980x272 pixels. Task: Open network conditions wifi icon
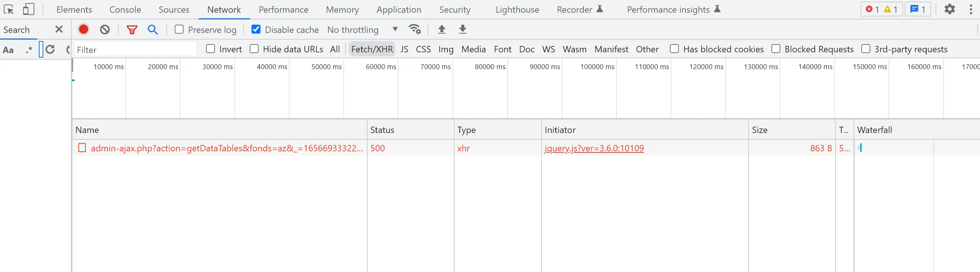415,30
